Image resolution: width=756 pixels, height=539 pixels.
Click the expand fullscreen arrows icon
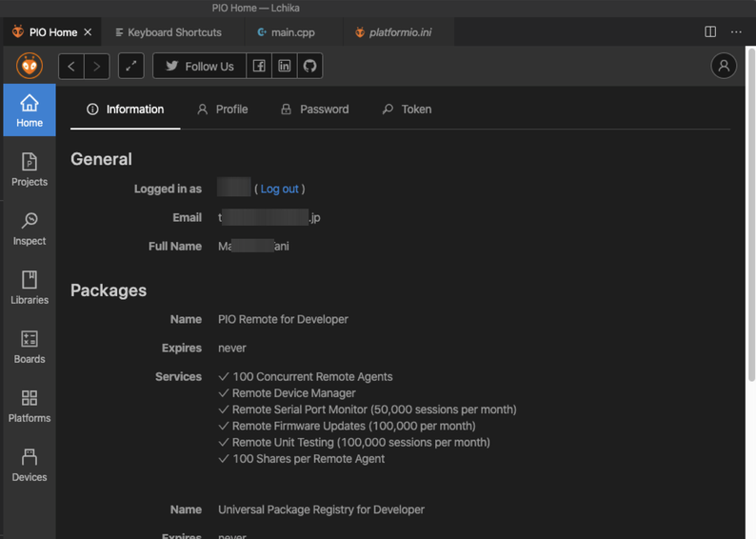pos(131,66)
